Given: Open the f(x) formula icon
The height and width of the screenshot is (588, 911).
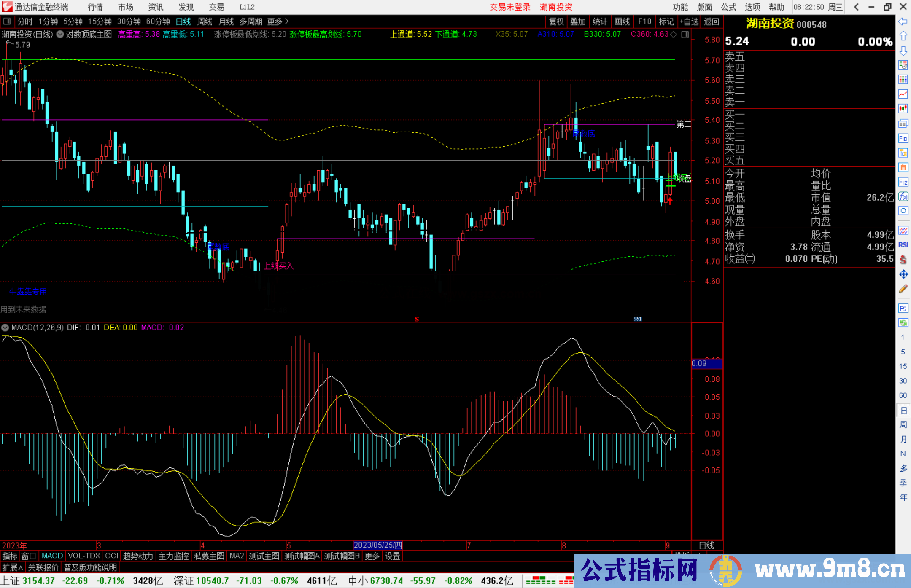Looking at the screenshot, I should point(903,196).
